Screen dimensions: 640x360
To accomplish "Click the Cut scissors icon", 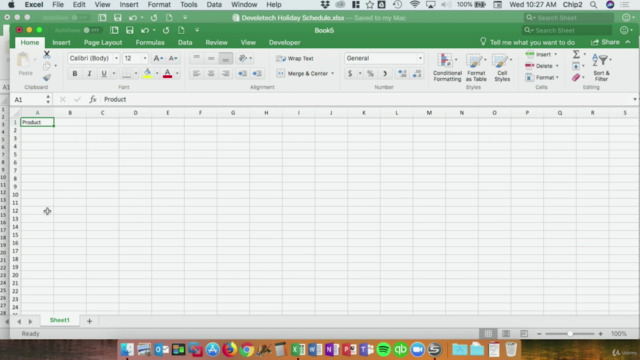I will click(47, 54).
